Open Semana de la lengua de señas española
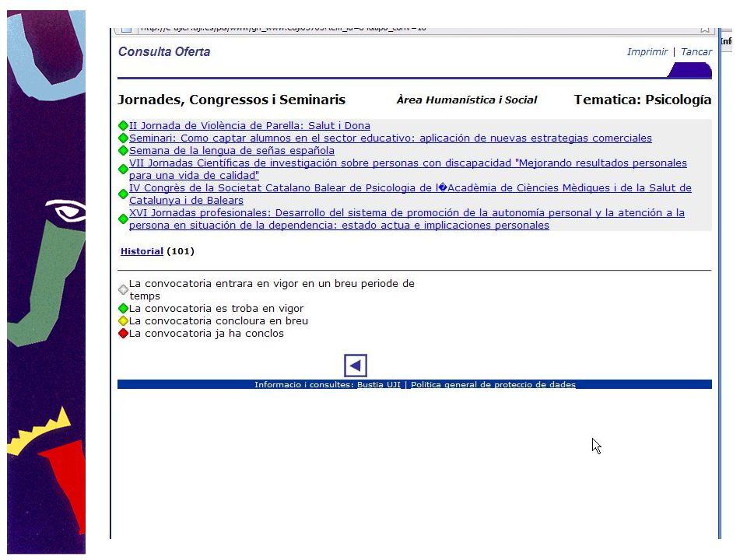Viewport: 747px width, 560px height. [x=232, y=150]
